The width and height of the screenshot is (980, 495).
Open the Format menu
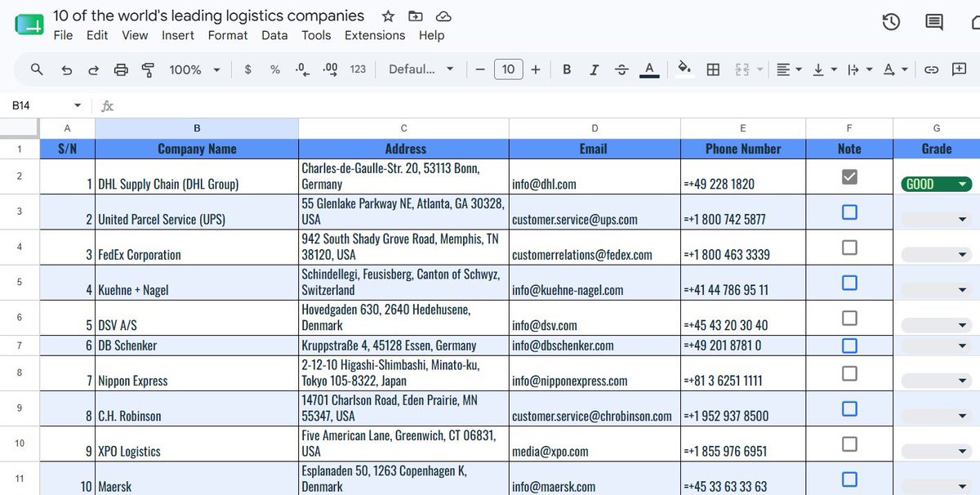(228, 35)
